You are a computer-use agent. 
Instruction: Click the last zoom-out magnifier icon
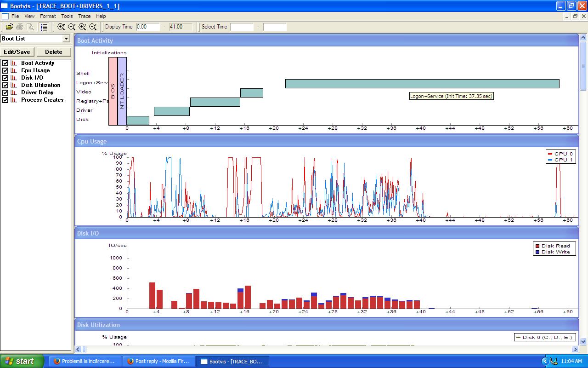pos(93,27)
